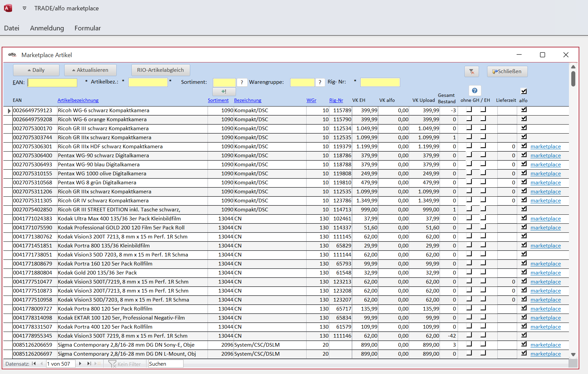Click the RIO-Artikelabgleich button
The image size is (588, 374).
(160, 70)
